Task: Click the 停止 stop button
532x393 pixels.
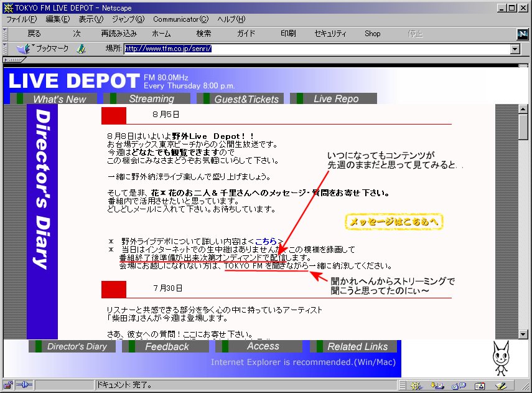Action: (x=415, y=34)
